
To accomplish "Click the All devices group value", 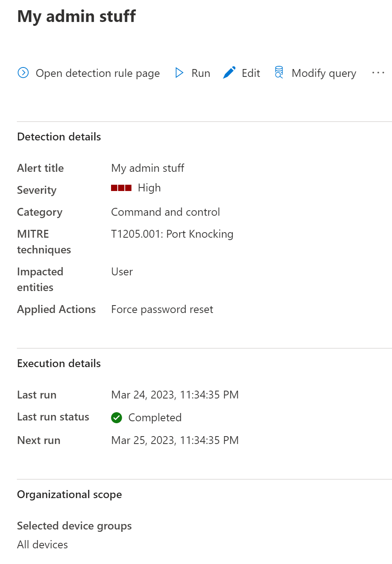I will pos(42,545).
